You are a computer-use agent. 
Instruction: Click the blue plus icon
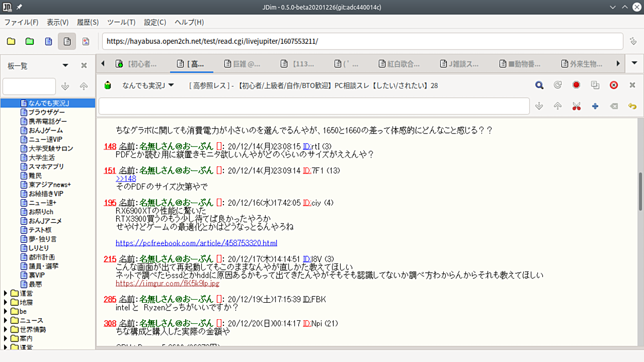[x=595, y=106]
